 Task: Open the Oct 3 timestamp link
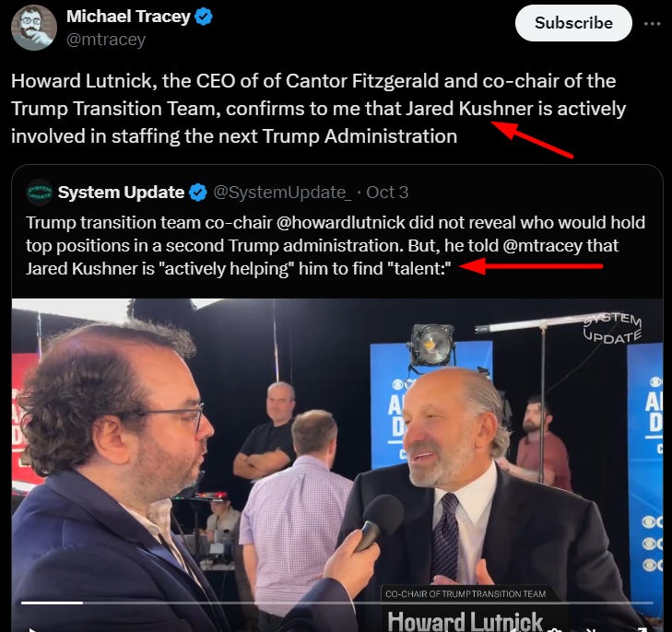387,193
